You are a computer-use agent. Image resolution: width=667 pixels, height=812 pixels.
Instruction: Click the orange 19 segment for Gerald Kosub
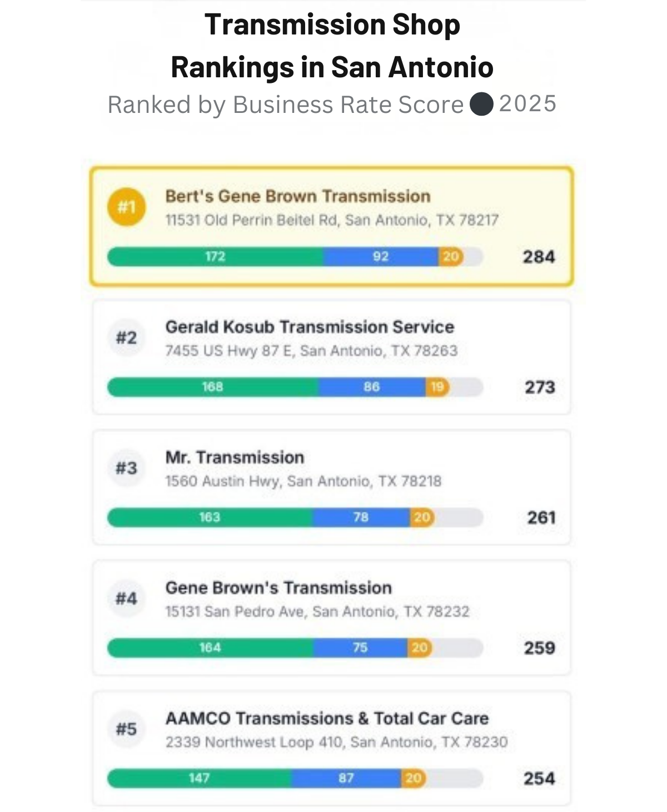point(437,387)
